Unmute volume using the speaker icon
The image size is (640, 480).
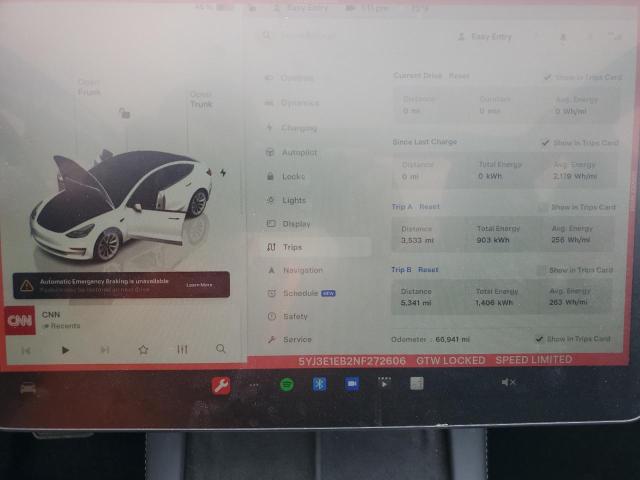tap(508, 382)
